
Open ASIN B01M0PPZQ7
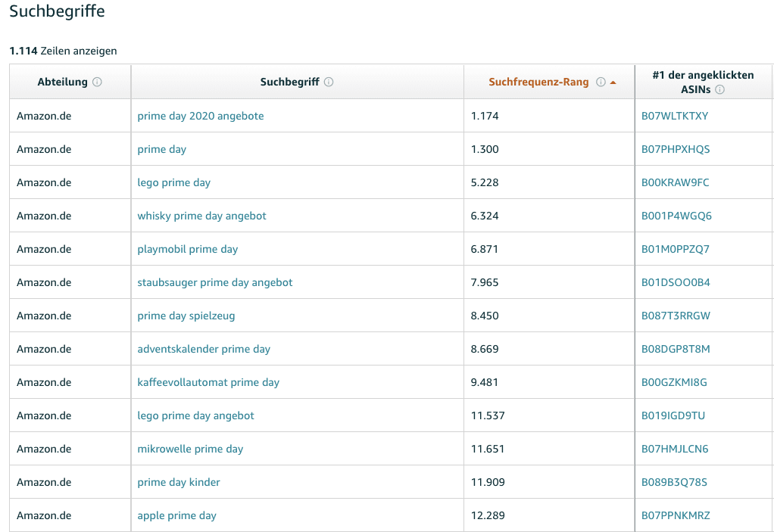pos(676,249)
